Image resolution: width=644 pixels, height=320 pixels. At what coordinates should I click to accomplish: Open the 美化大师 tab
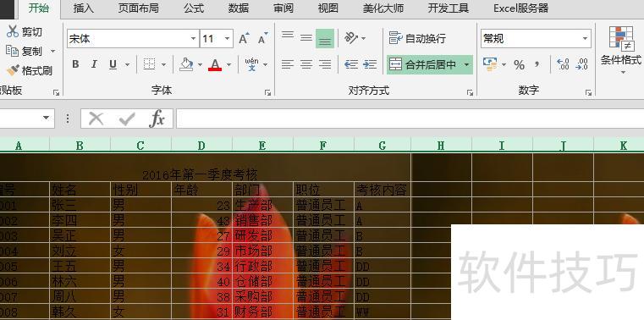coord(383,8)
